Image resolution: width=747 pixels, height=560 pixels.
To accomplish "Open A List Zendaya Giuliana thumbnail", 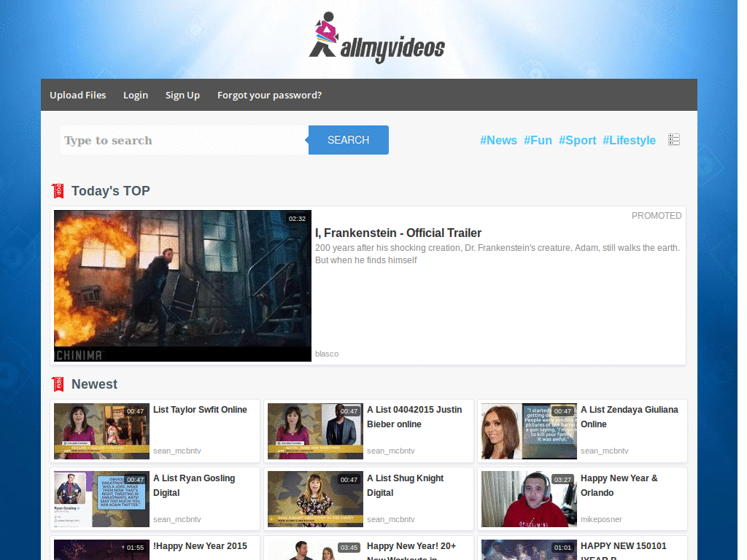I will pyautogui.click(x=530, y=432).
